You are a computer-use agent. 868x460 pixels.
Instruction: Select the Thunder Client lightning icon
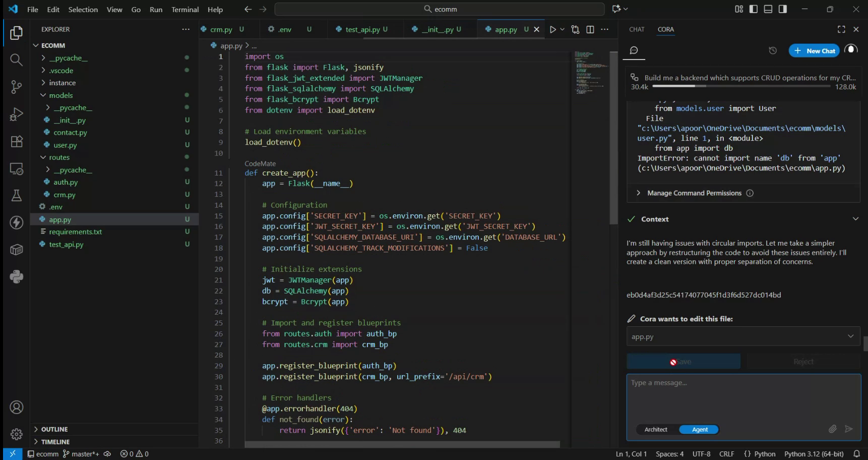tap(16, 222)
